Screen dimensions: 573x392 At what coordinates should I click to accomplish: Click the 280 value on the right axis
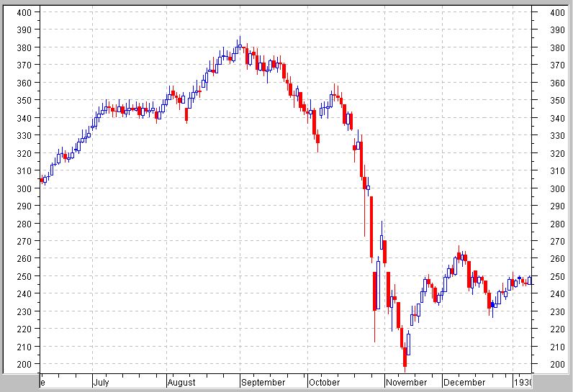point(557,224)
